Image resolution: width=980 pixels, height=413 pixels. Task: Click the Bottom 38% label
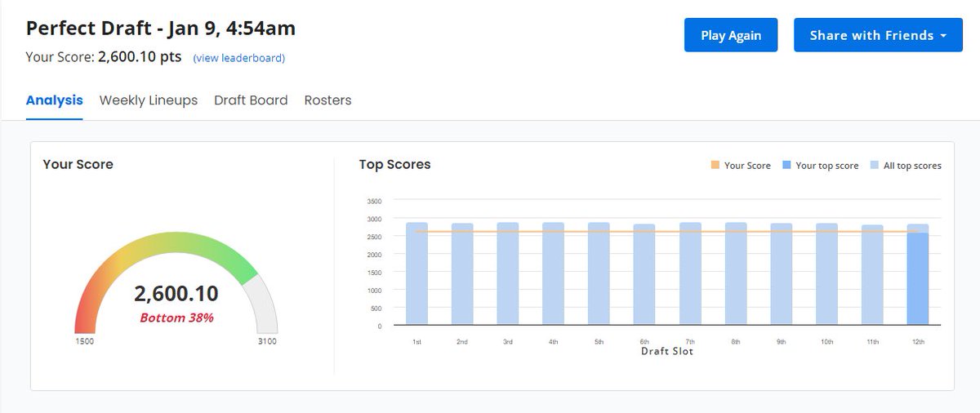pyautogui.click(x=176, y=318)
